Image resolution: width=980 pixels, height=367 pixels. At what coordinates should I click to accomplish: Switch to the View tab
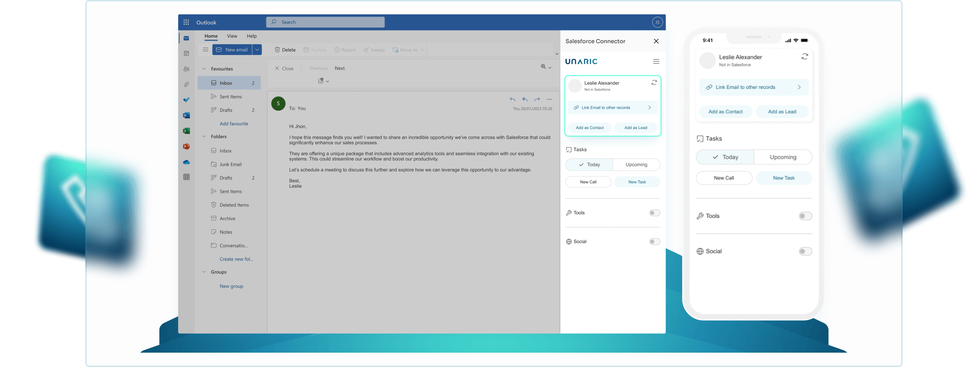click(232, 36)
